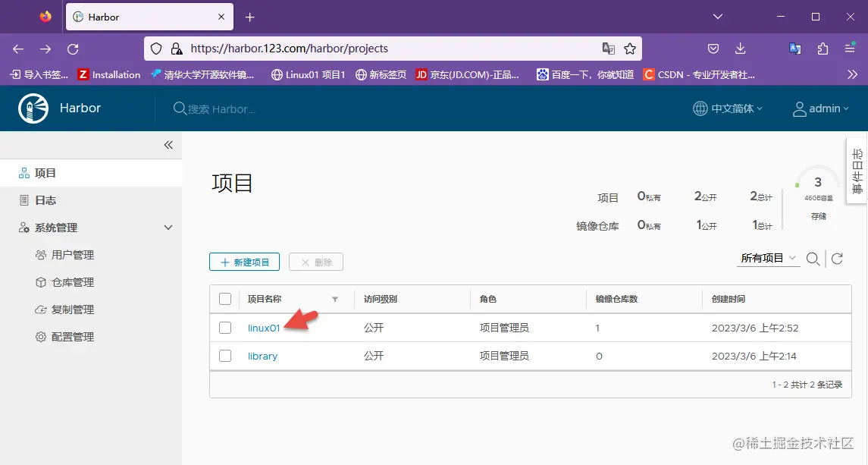The height and width of the screenshot is (465, 868).
Task: Click the 2023/3/6 上午2:52 cell
Action: 754,328
